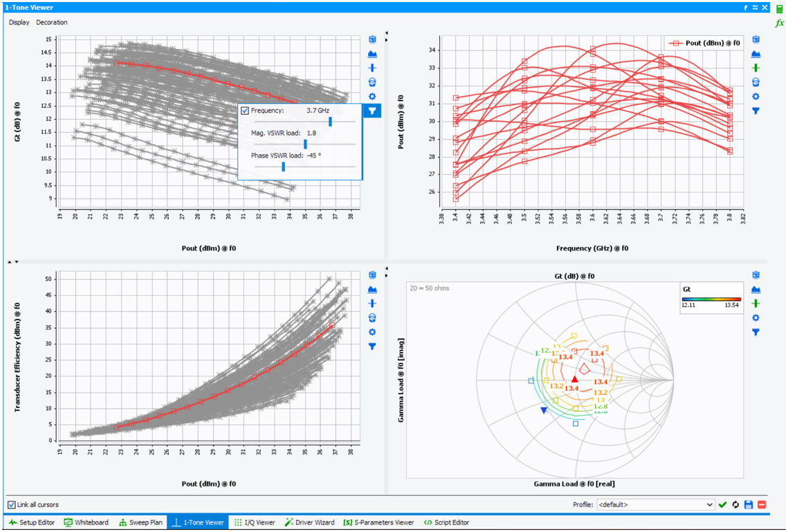Click the blue triangle marker on the Smith chart
Screen dimensions: 786x532
[x=544, y=411]
